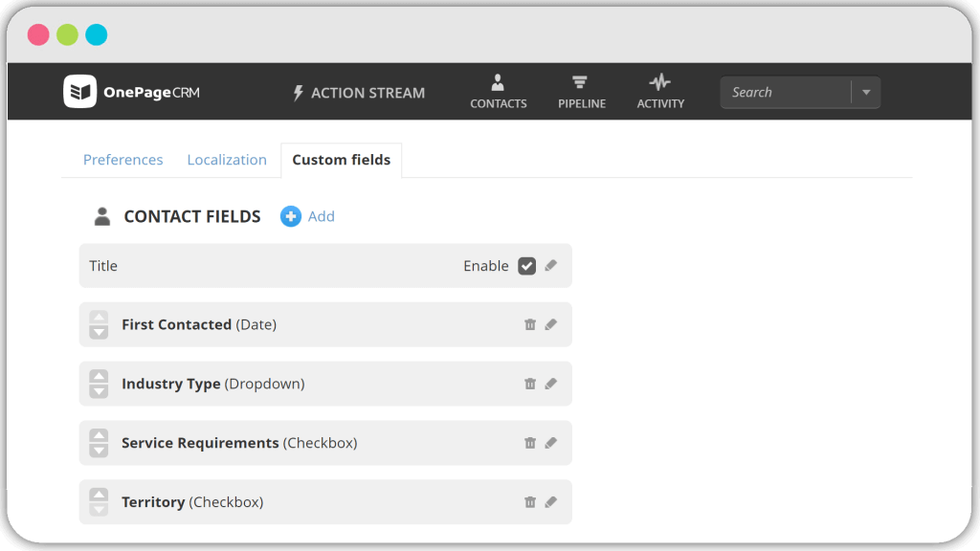Switch to the Preferences tab
Screen dimensions: 980x551
tap(122, 160)
